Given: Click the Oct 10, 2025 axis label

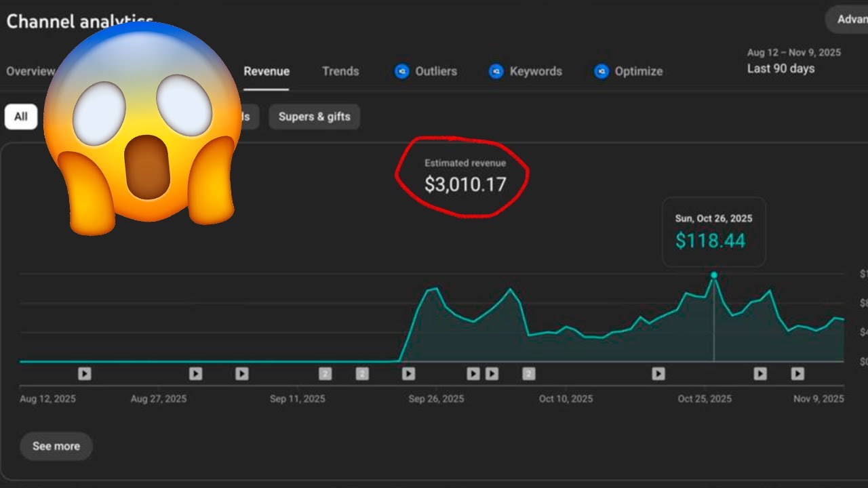Looking at the screenshot, I should [x=566, y=399].
